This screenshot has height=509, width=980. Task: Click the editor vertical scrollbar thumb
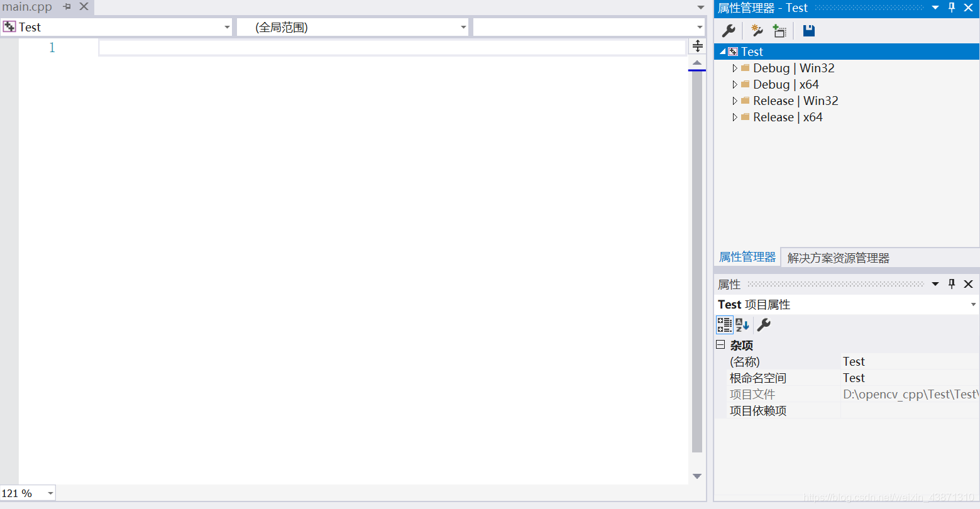[x=697, y=261]
